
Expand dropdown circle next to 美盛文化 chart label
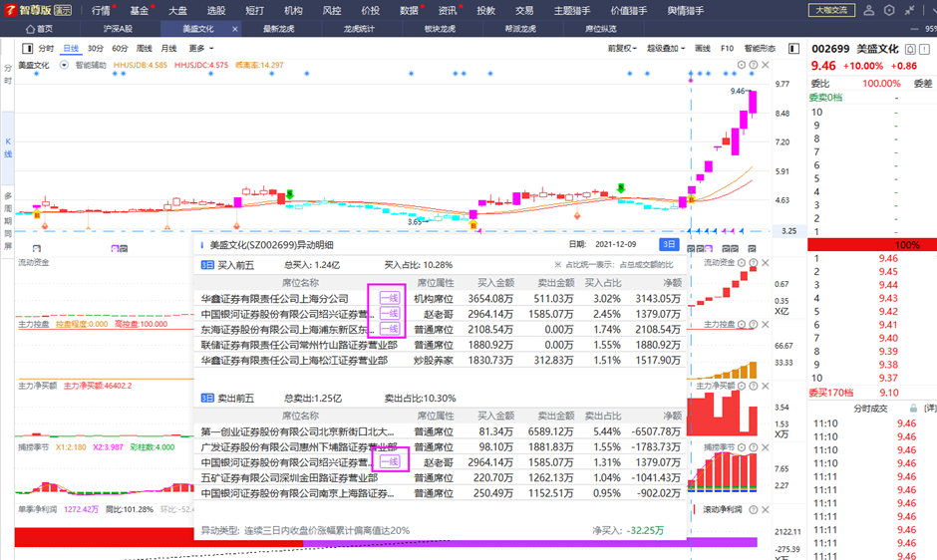pyautogui.click(x=64, y=65)
